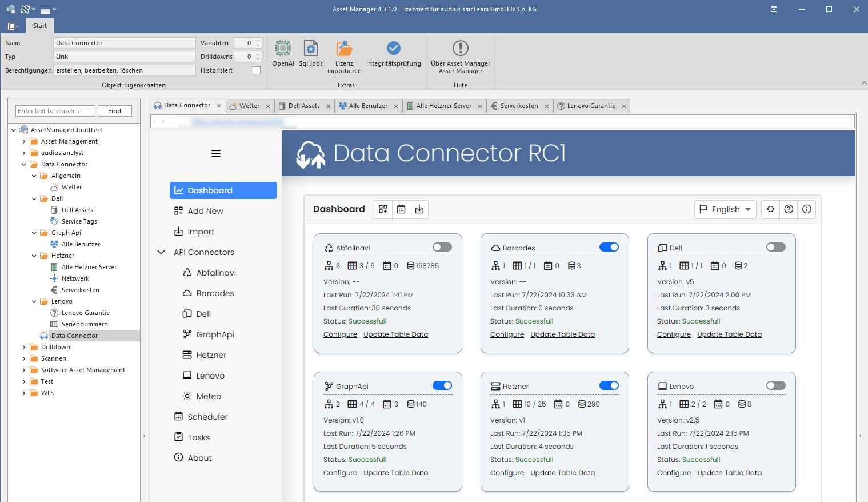Screen dimensions: 868x502
Task: Open Über Asset Manager info
Action: [x=461, y=57]
